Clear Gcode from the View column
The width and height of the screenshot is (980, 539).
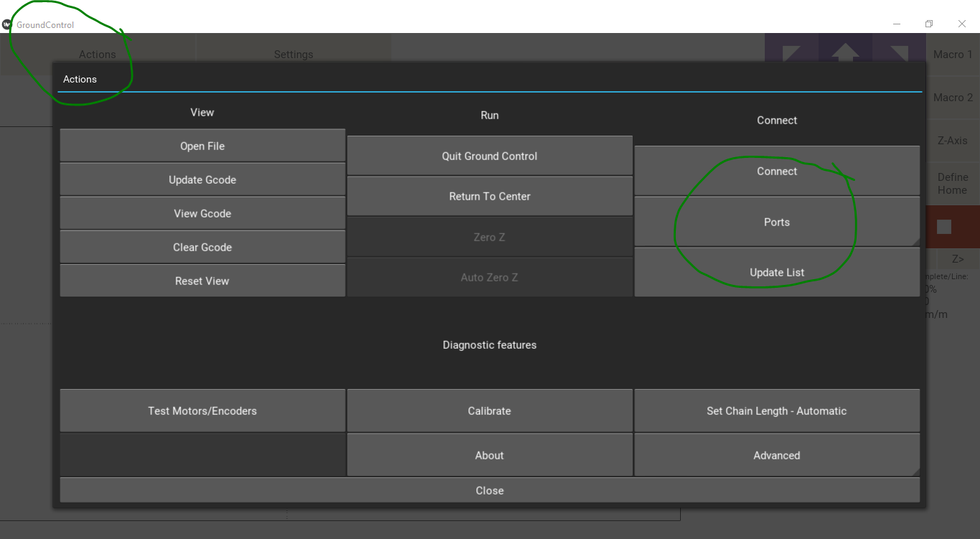(202, 247)
